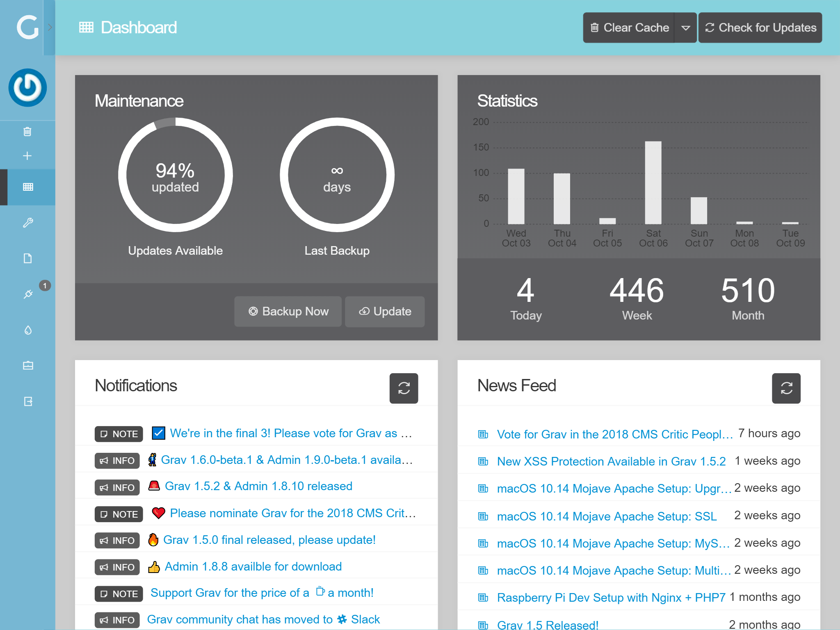Expand the sidebar with the chevron arrow
This screenshot has width=840, height=630.
tap(50, 27)
